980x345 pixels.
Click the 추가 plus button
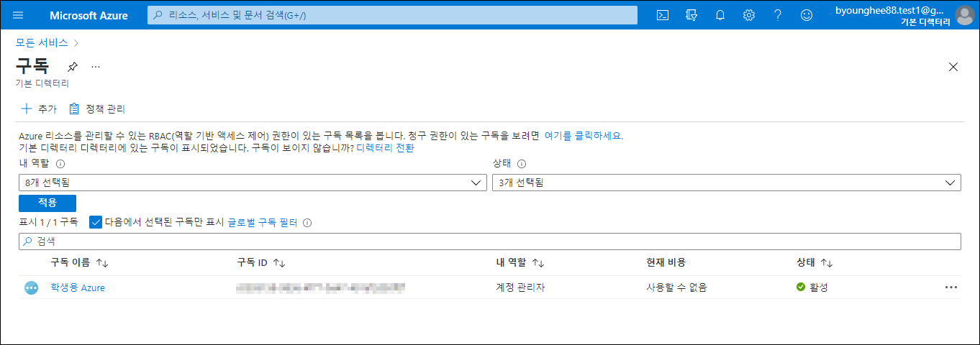pyautogui.click(x=39, y=109)
